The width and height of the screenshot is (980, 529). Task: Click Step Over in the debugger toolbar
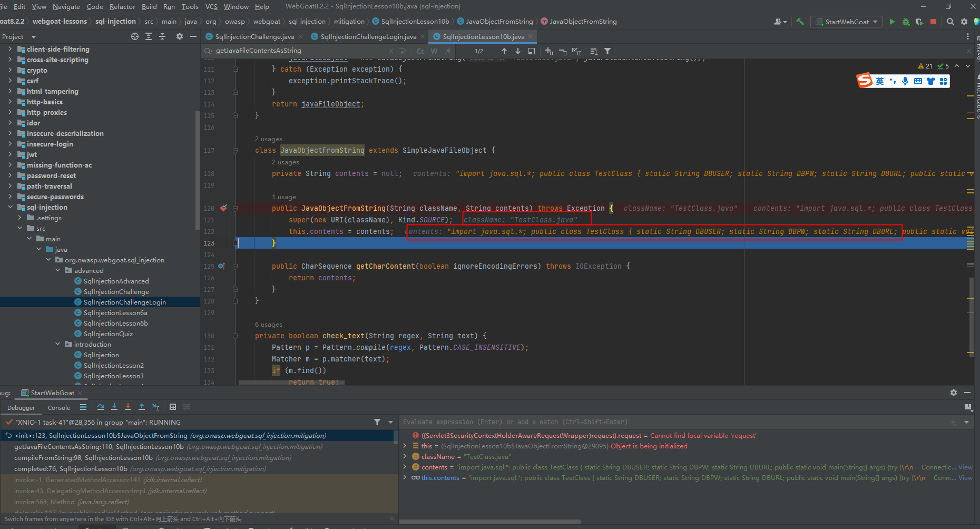click(101, 407)
